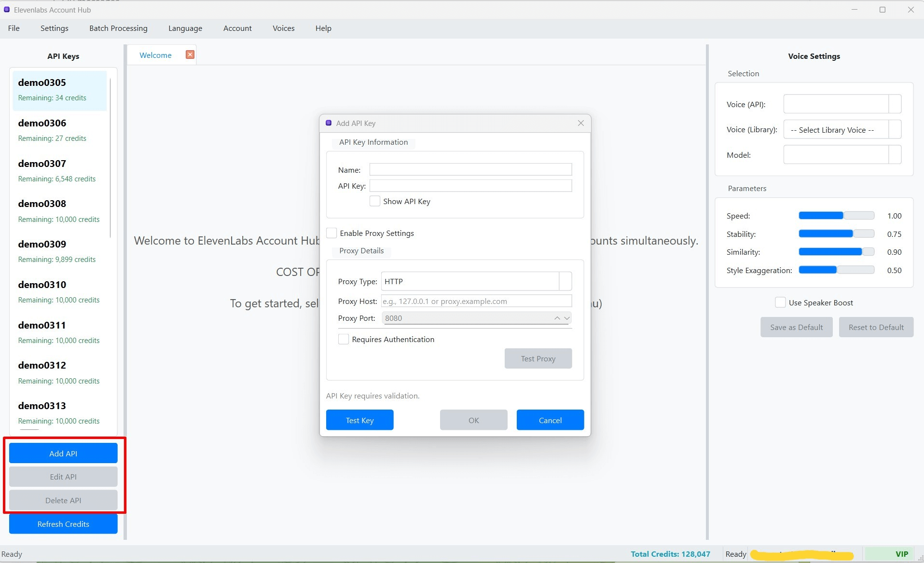
Task: Decrease the Proxy Port value with down arrow
Action: (567, 318)
